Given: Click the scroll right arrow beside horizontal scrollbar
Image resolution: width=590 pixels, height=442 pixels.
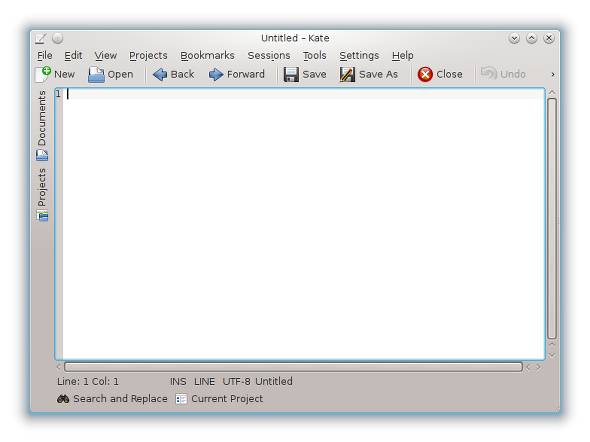Looking at the screenshot, I should pos(539,367).
